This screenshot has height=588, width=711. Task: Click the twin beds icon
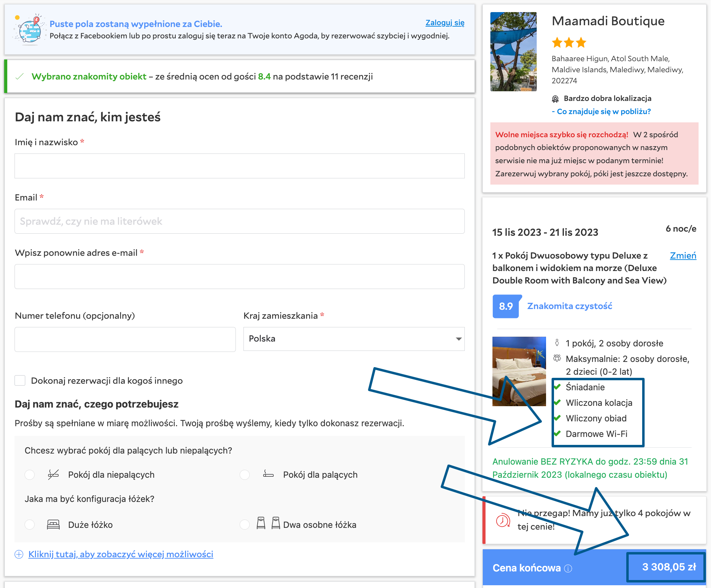point(268,523)
